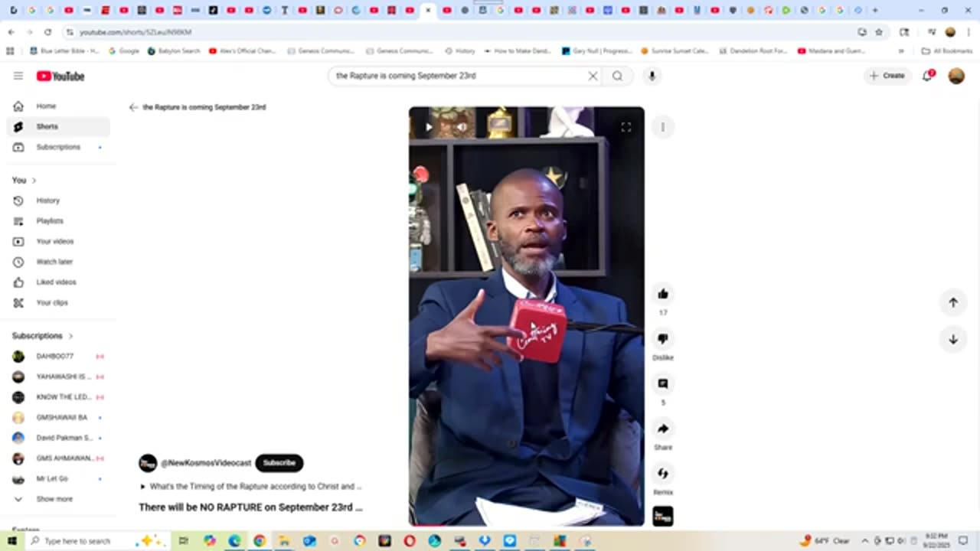The width and height of the screenshot is (980, 551).
Task: Open YouTube notifications bell
Action: coord(927,76)
